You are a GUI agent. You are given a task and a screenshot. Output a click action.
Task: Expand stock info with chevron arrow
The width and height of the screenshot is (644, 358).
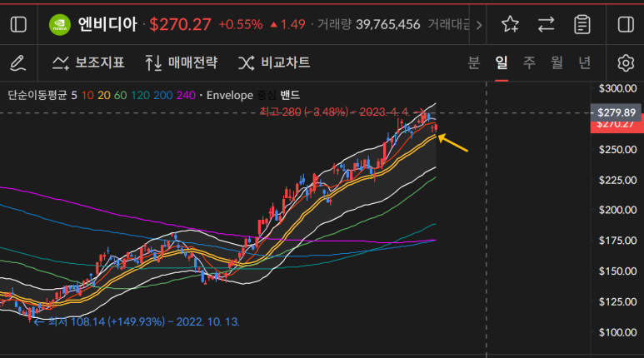[479, 25]
